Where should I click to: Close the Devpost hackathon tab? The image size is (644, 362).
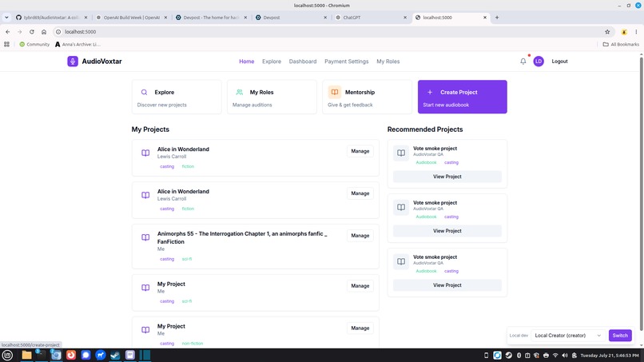245,18
